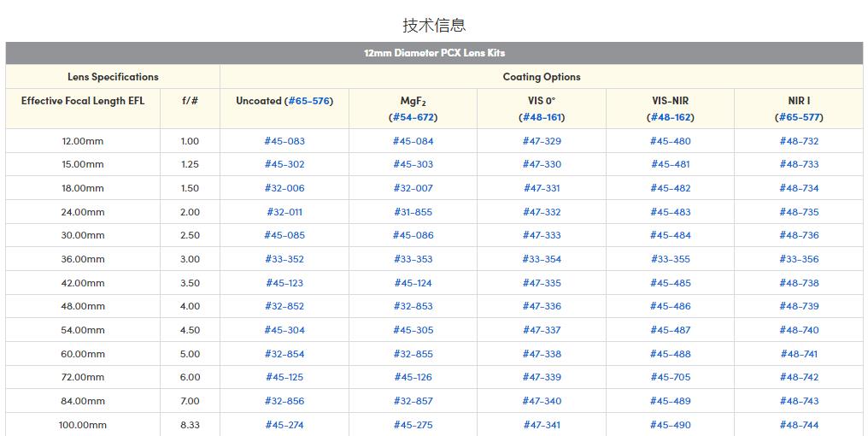Screen dimensions: 868x436
Task: Open uncoated lens #32-006
Action: [x=284, y=188]
